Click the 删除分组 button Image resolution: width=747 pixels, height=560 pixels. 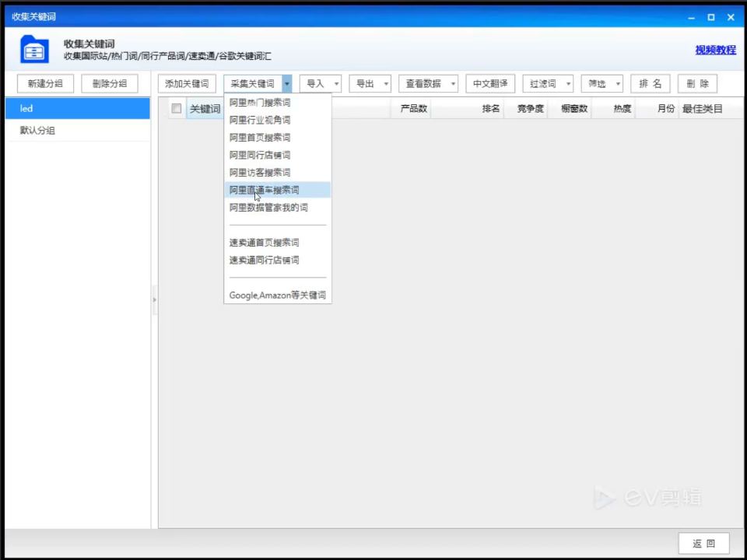[110, 84]
